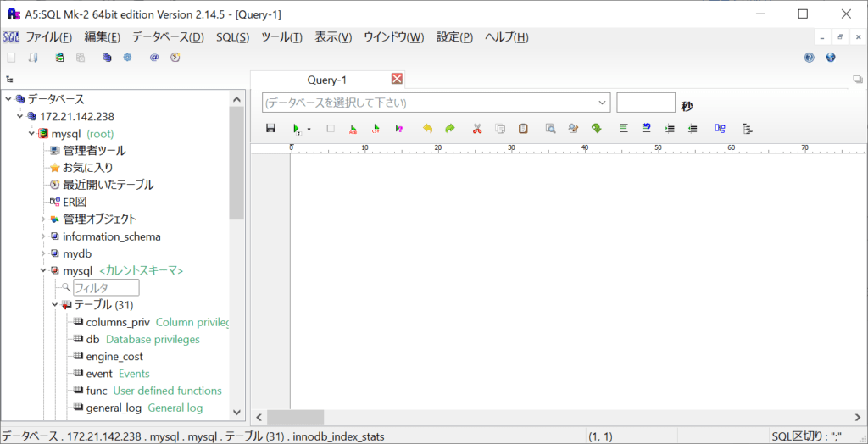868x444 pixels.
Task: Click the globe web icon at top right
Action: 831,57
